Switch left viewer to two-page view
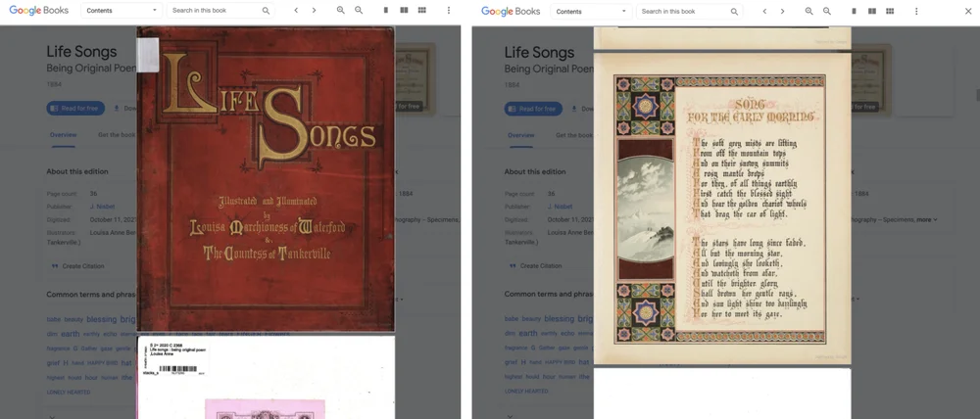The image size is (980, 419). 404,11
